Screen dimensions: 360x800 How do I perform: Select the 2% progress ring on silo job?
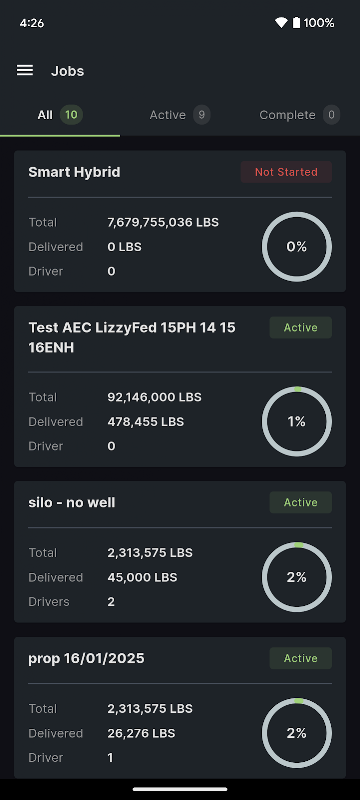click(x=297, y=577)
